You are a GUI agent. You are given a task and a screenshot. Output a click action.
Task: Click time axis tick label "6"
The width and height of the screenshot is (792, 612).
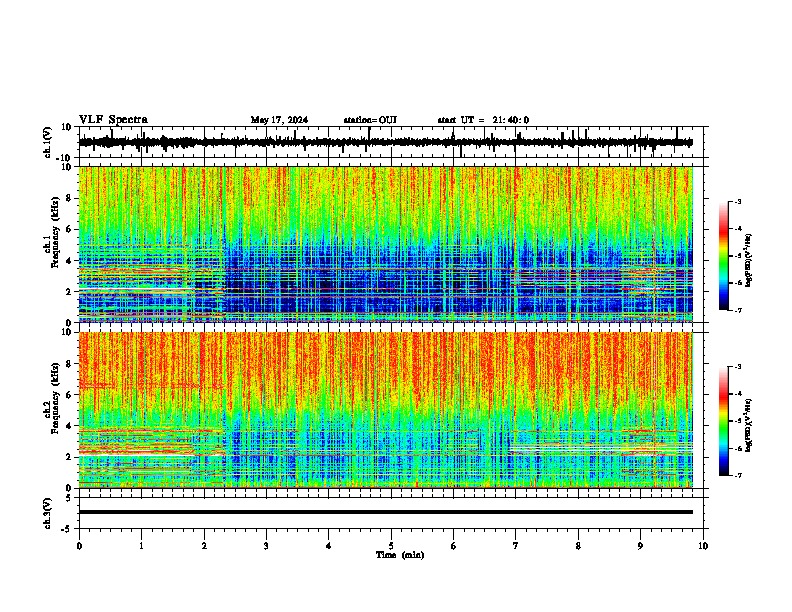[x=454, y=546]
